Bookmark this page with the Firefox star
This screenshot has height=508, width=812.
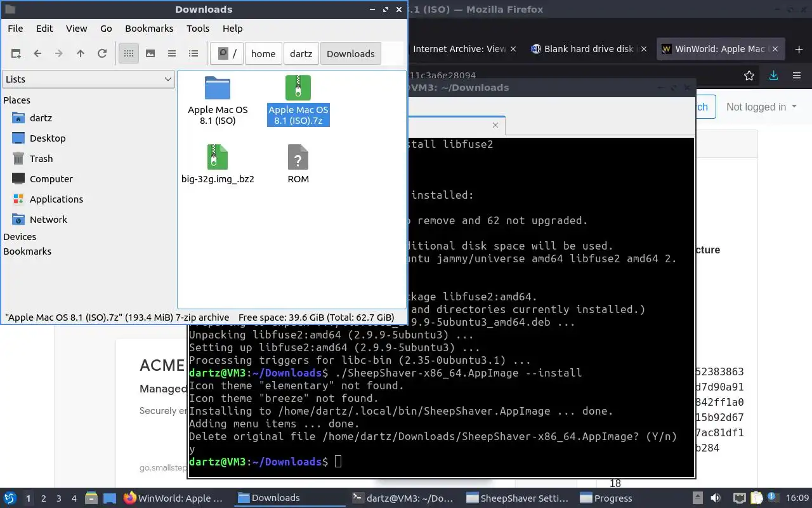749,76
